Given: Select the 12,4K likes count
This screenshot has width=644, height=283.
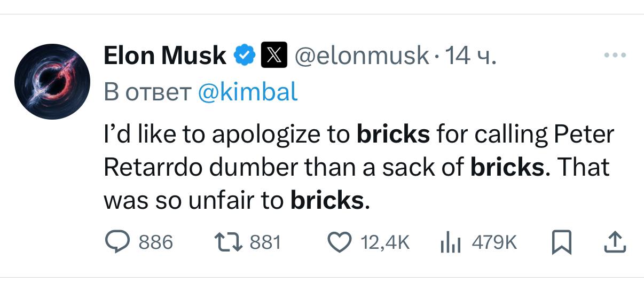Looking at the screenshot, I should (385, 243).
